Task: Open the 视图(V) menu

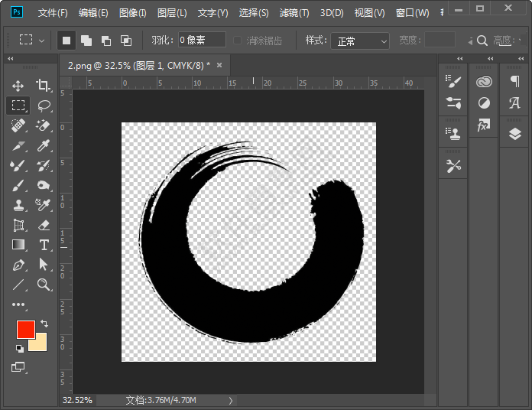Action: (x=369, y=13)
